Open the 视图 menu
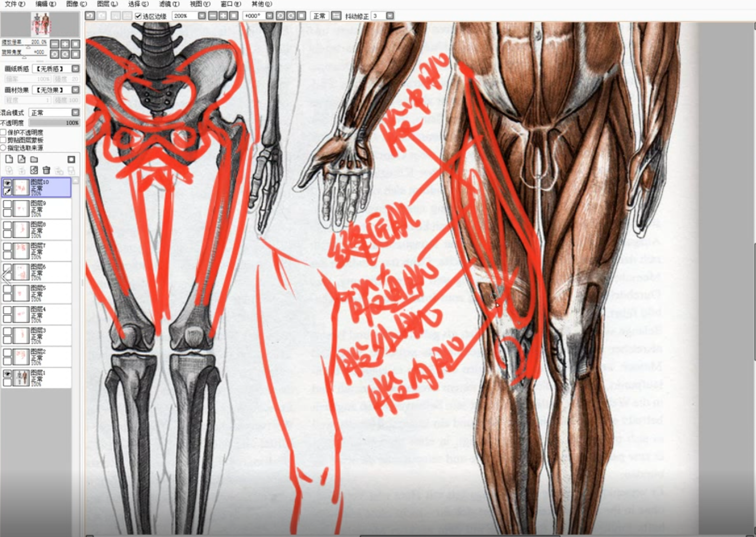This screenshot has height=537, width=756. 199,4
